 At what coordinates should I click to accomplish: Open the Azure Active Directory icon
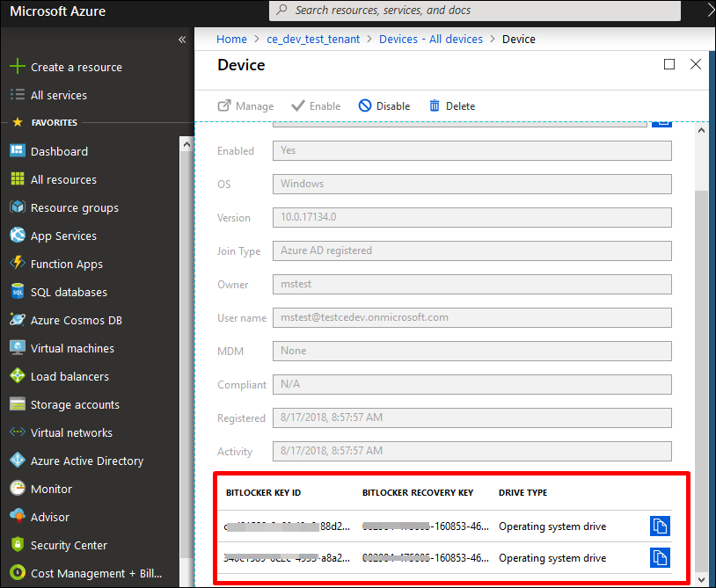(18, 461)
